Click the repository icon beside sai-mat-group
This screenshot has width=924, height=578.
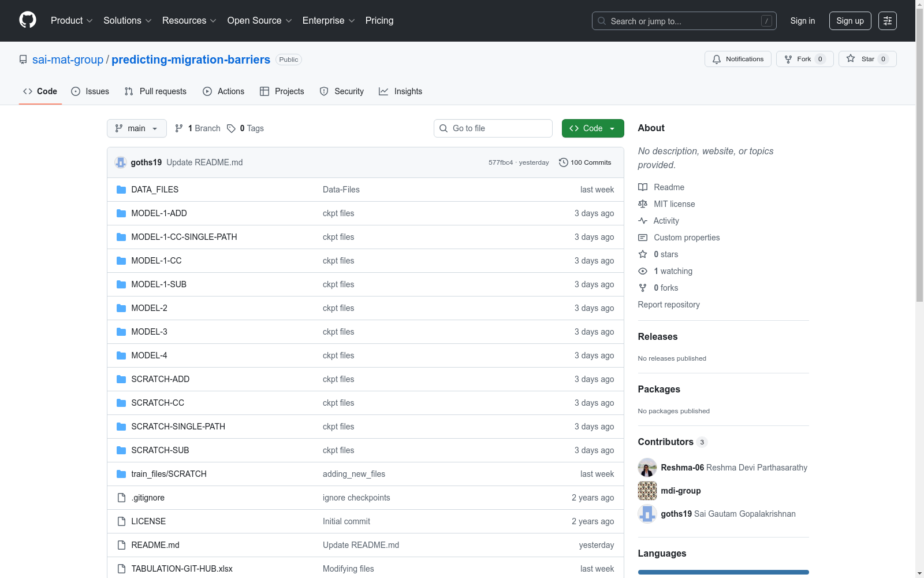23,60
